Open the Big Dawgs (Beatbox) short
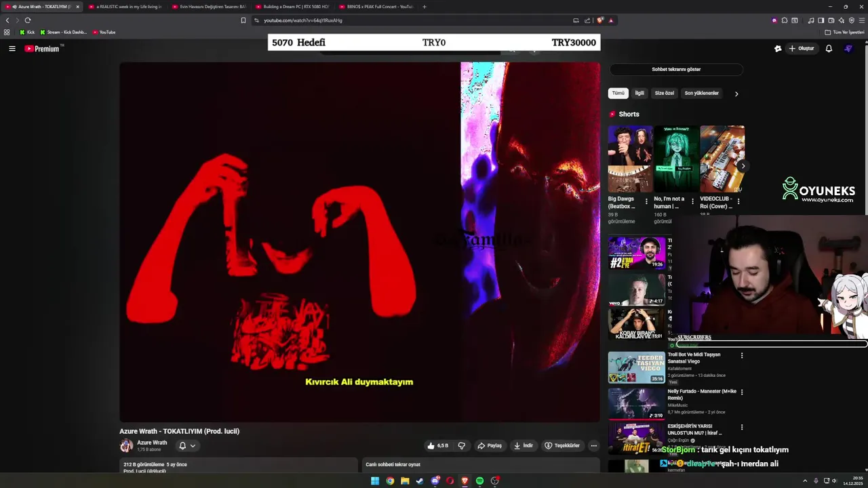868x488 pixels. pyautogui.click(x=630, y=159)
